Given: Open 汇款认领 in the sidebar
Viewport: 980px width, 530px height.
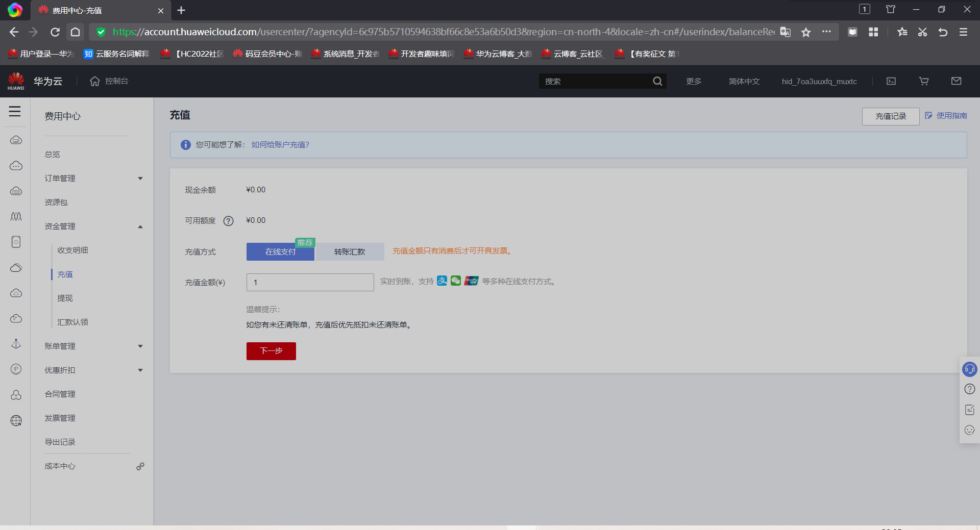Looking at the screenshot, I should click(72, 322).
